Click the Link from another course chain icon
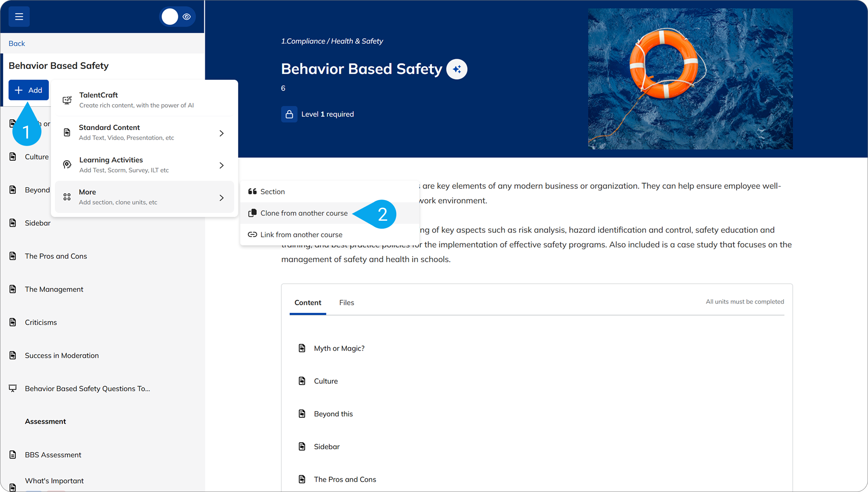The image size is (868, 492). click(252, 235)
